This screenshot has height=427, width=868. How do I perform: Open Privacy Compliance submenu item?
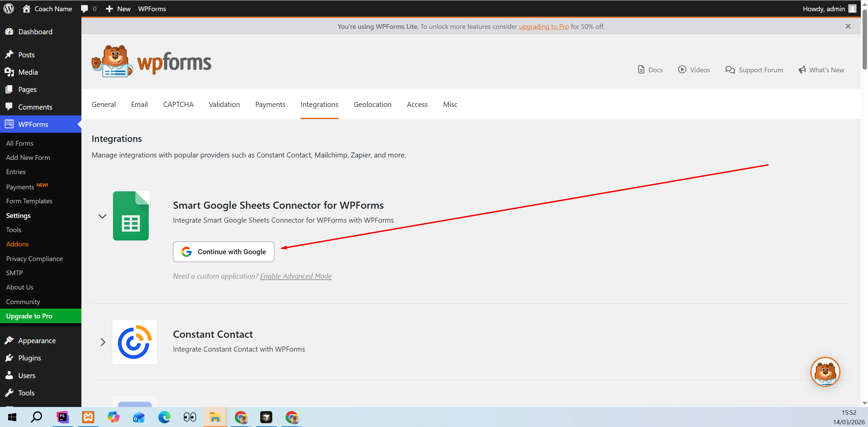(35, 259)
